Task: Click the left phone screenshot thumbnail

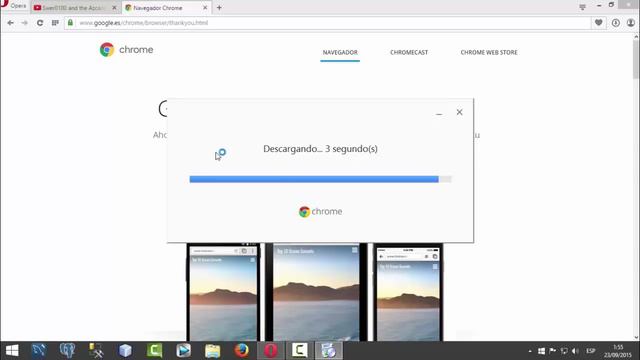Action: (x=223, y=292)
